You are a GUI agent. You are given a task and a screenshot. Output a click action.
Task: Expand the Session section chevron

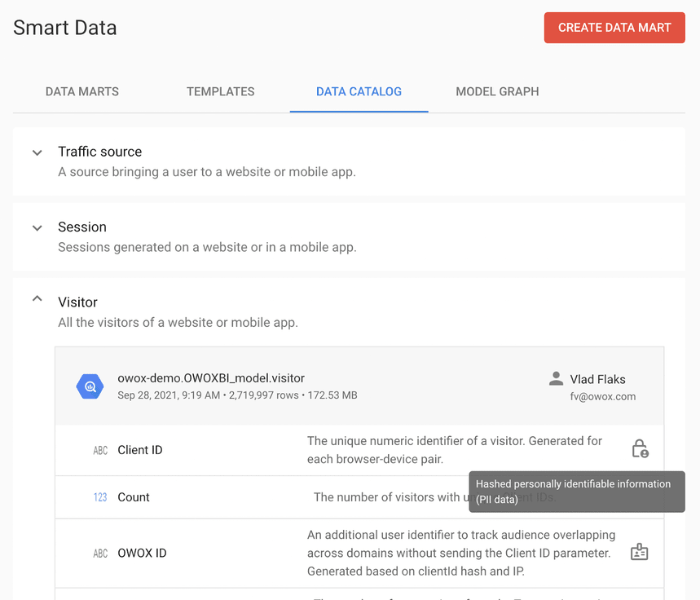(x=37, y=228)
